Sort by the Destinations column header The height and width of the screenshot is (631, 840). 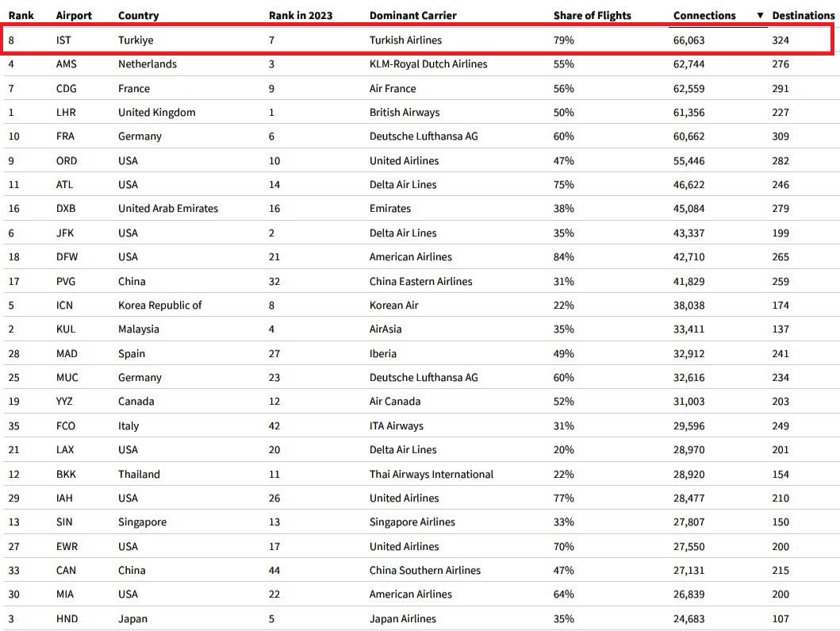pyautogui.click(x=803, y=16)
